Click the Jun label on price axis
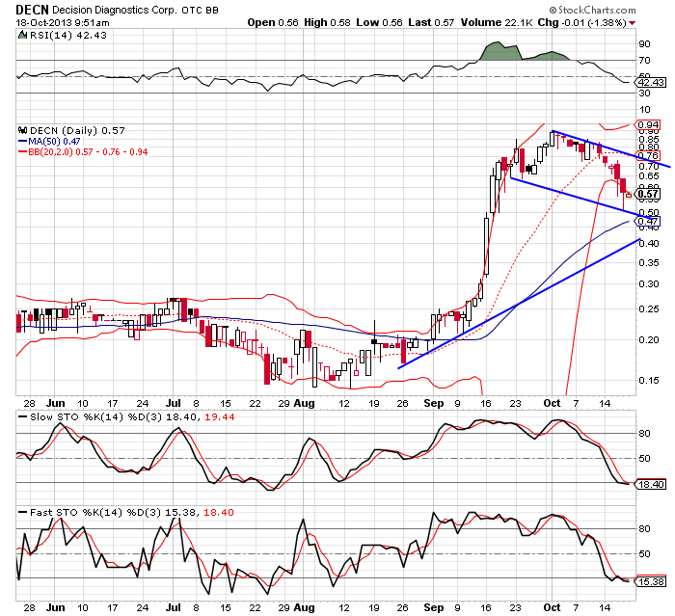The height and width of the screenshot is (616, 675). pos(56,403)
